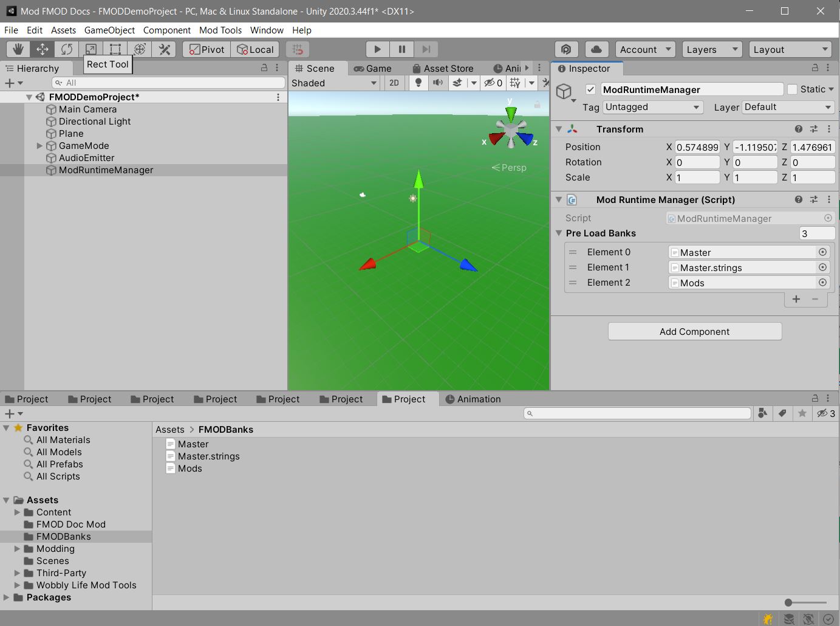Switch scene view to 2D mode
The height and width of the screenshot is (626, 840).
click(394, 83)
